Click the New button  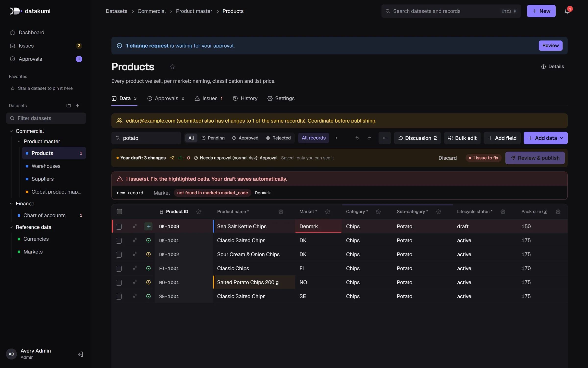point(541,11)
